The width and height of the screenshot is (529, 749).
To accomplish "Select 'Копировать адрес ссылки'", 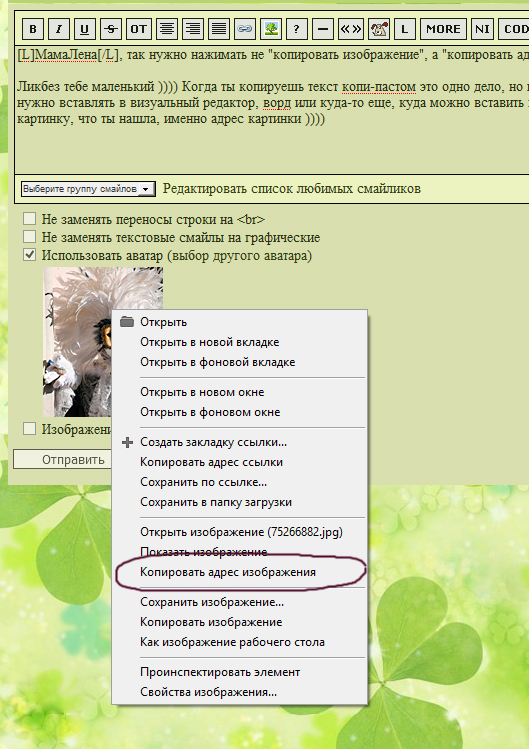I will (240, 462).
